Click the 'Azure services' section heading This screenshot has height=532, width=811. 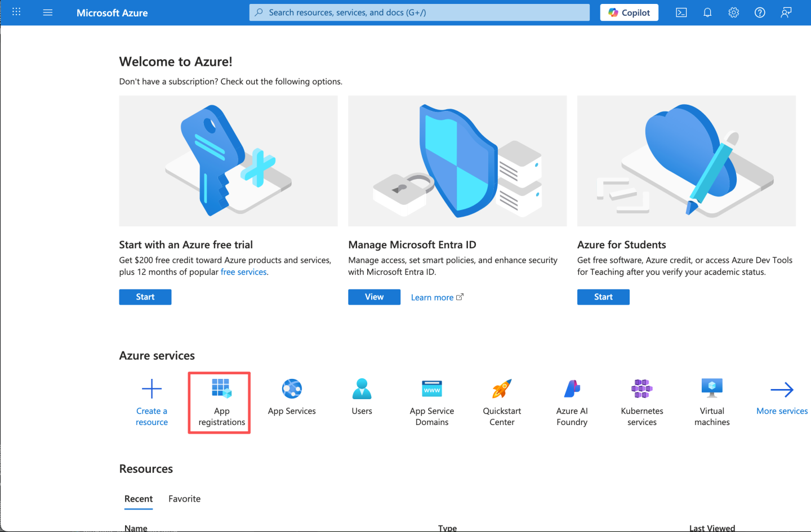coord(157,356)
